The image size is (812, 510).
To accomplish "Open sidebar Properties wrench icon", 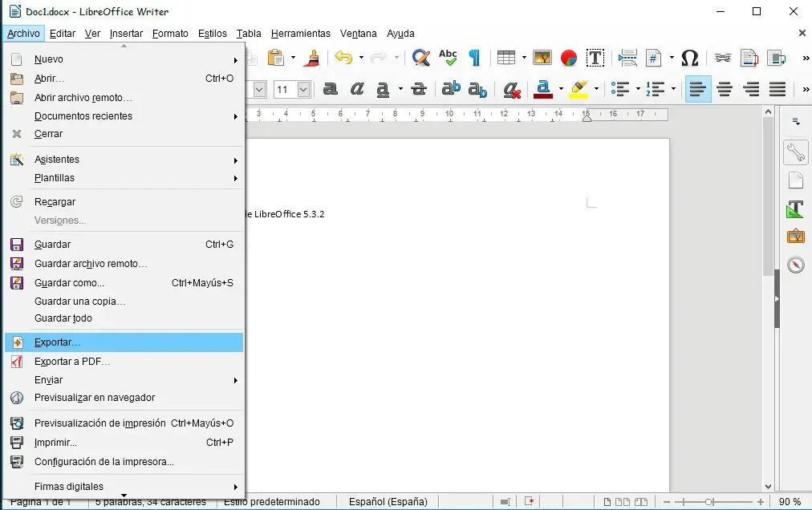I will tap(795, 152).
